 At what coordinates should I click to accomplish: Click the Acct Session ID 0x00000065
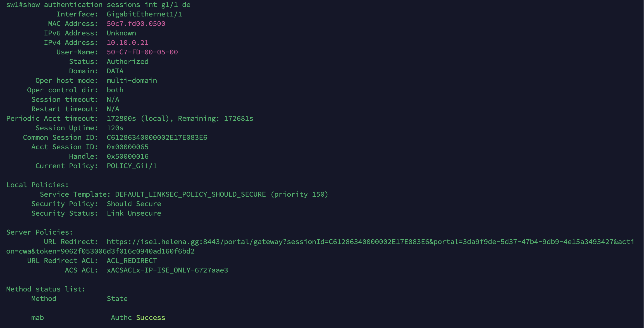[x=128, y=147]
